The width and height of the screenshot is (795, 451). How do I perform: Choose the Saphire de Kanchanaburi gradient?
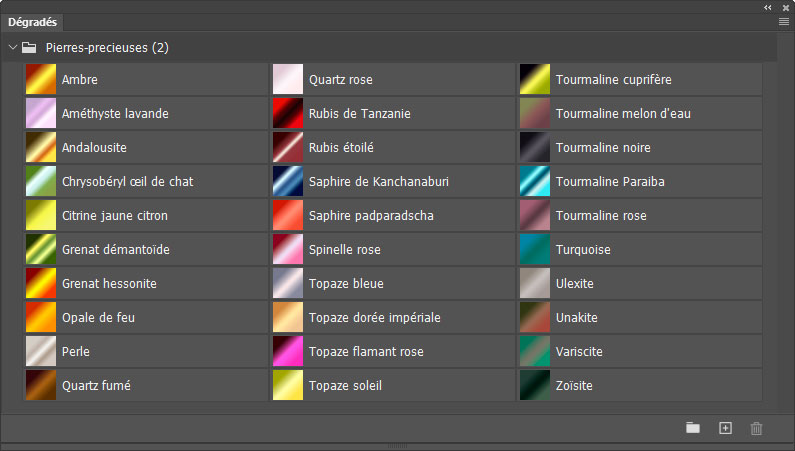288,182
